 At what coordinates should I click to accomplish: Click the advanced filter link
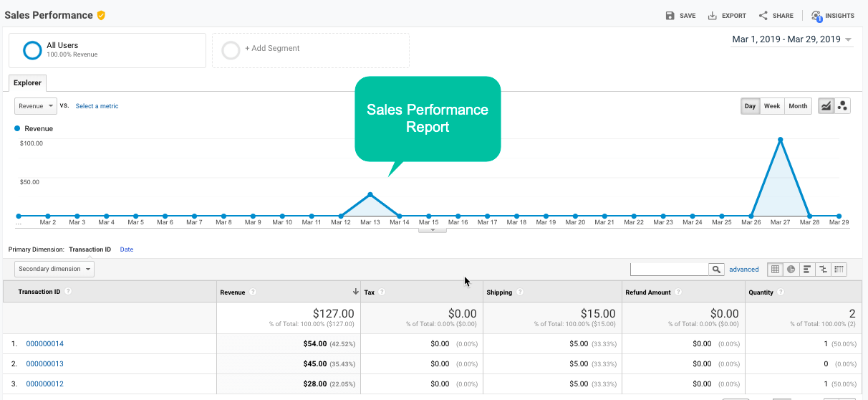(744, 270)
